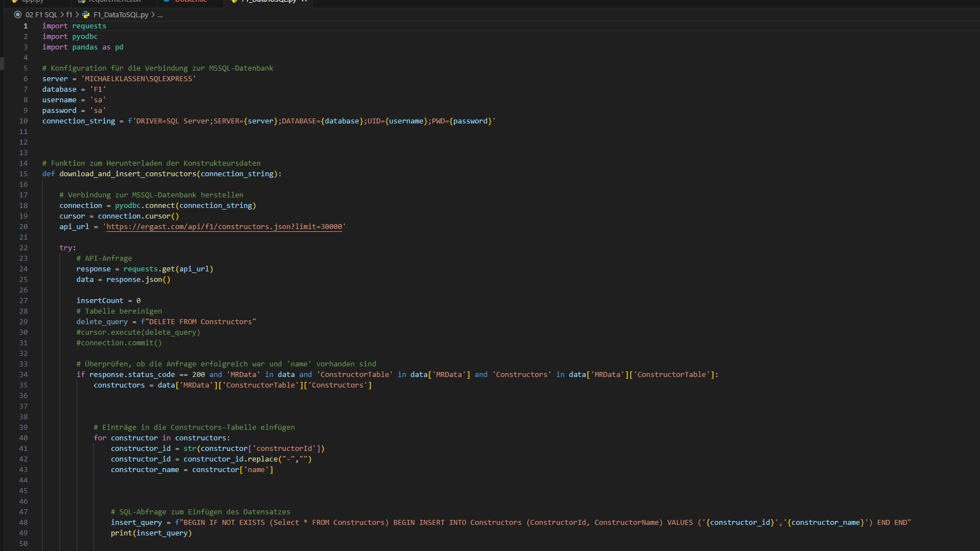Image resolution: width=980 pixels, height=551 pixels.
Task: Click line number 22 in the gutter
Action: [23, 247]
